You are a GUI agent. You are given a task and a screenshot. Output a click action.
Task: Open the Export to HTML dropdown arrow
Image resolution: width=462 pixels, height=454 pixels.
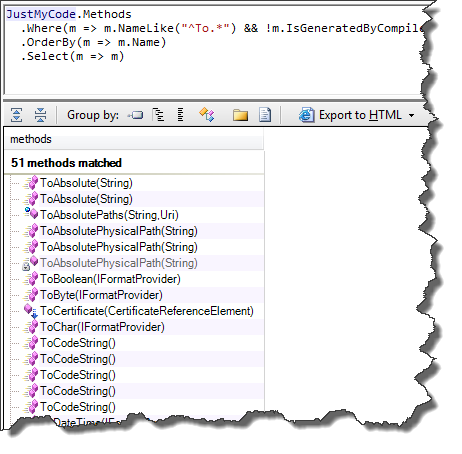411,116
